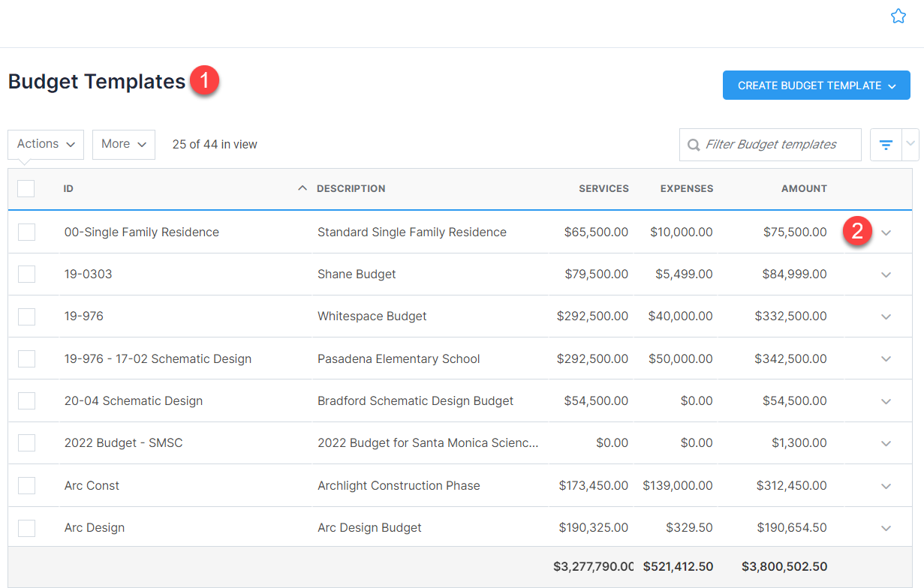The width and height of the screenshot is (924, 588).
Task: Type in the Filter Budget templates field
Action: click(x=771, y=145)
